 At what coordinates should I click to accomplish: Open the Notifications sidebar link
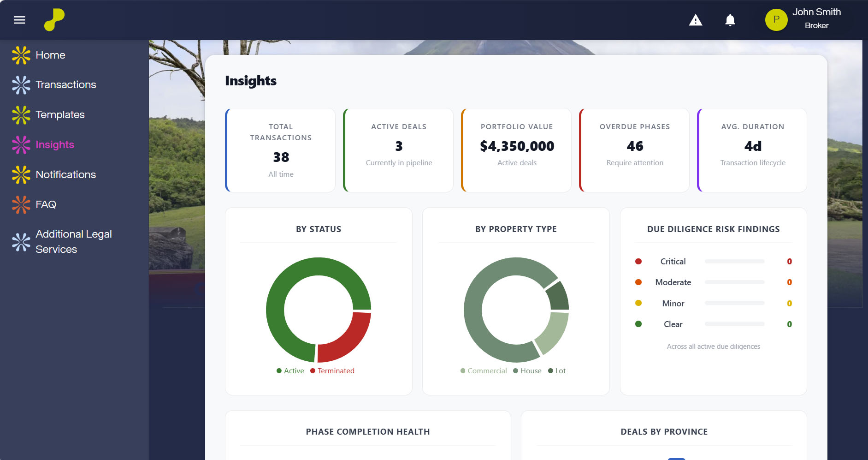[65, 175]
